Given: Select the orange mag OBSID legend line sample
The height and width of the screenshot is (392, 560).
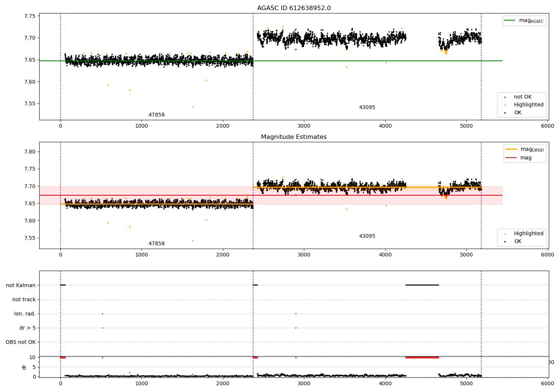Looking at the screenshot, I should [x=511, y=149].
